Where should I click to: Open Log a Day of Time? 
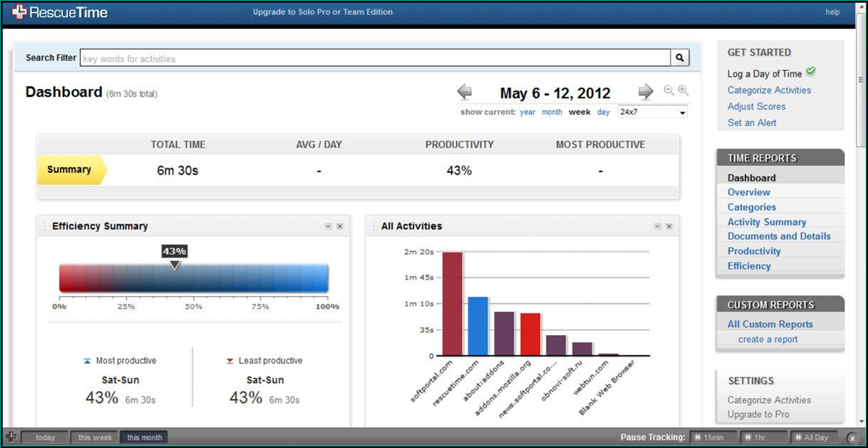point(764,74)
